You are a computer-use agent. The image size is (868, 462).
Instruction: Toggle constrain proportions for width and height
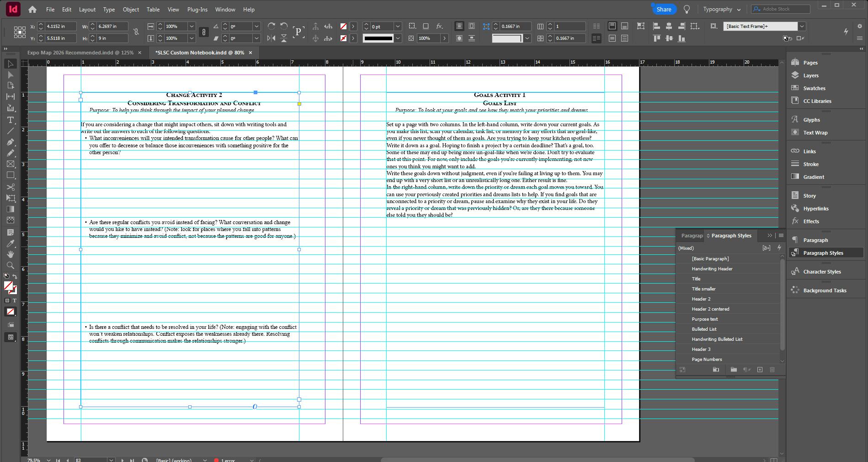(136, 32)
